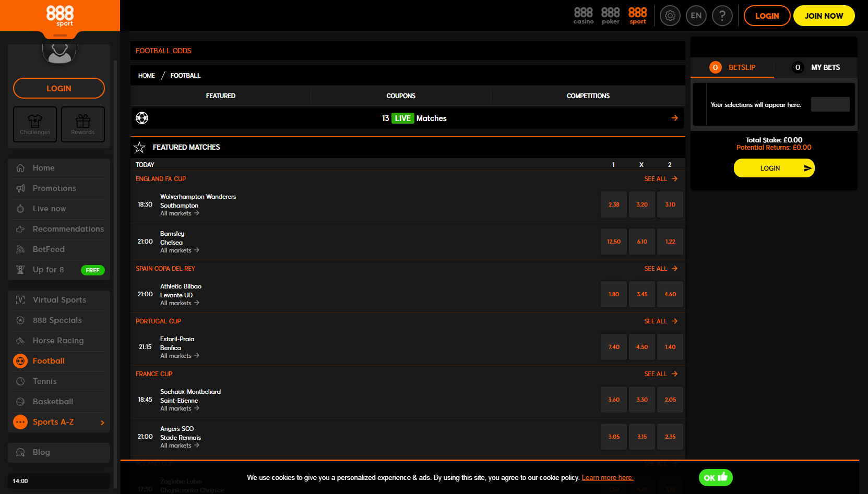The image size is (868, 494).
Task: Select Angers SCO odds 3.05
Action: (x=614, y=437)
